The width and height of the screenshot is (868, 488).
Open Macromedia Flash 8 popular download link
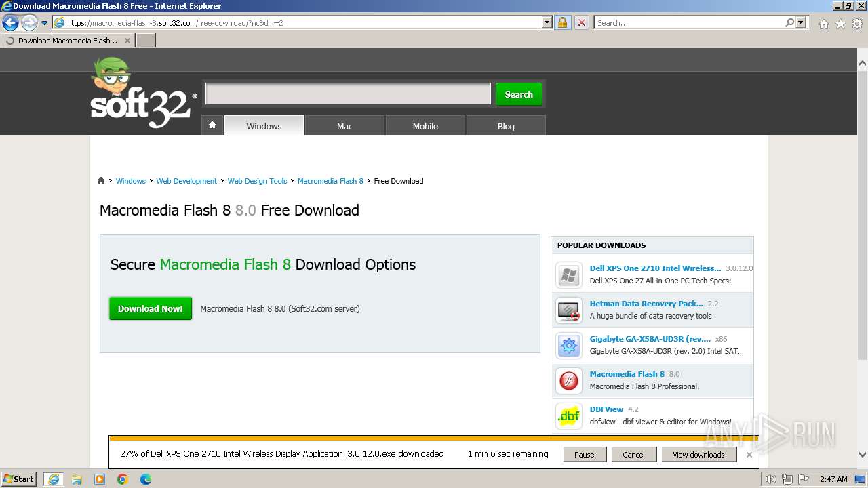click(x=627, y=374)
